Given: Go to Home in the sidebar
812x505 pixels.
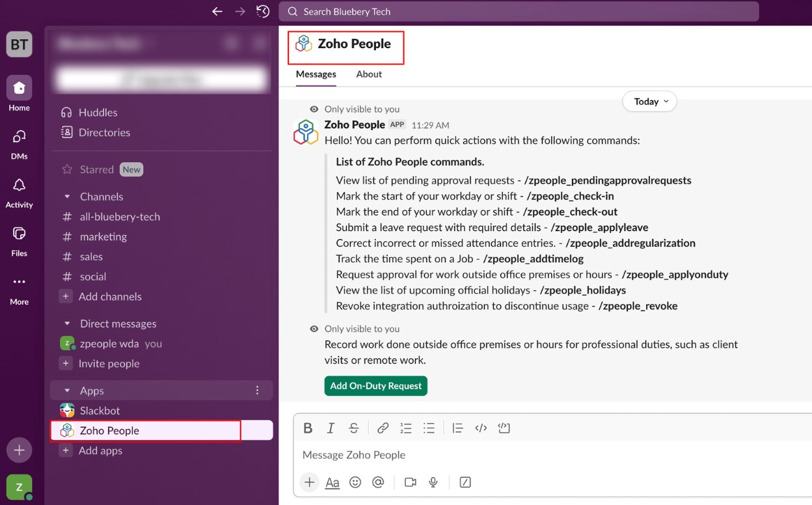Looking at the screenshot, I should pos(19,94).
